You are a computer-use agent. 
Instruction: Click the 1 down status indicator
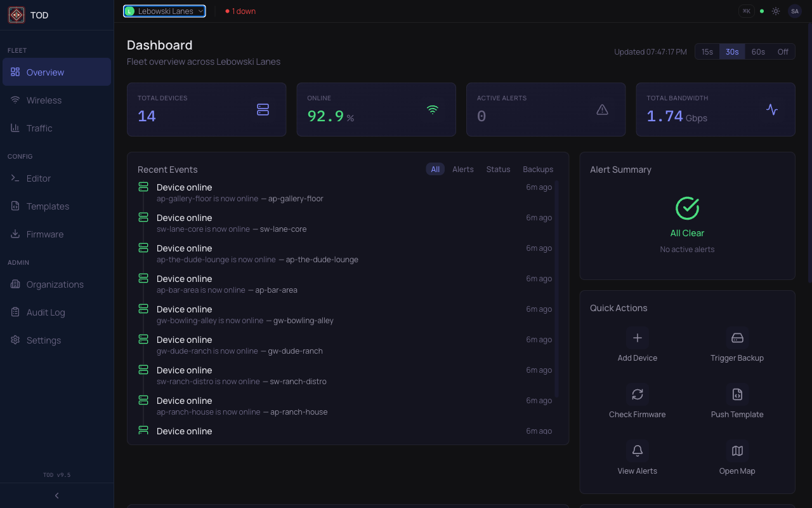click(x=240, y=11)
